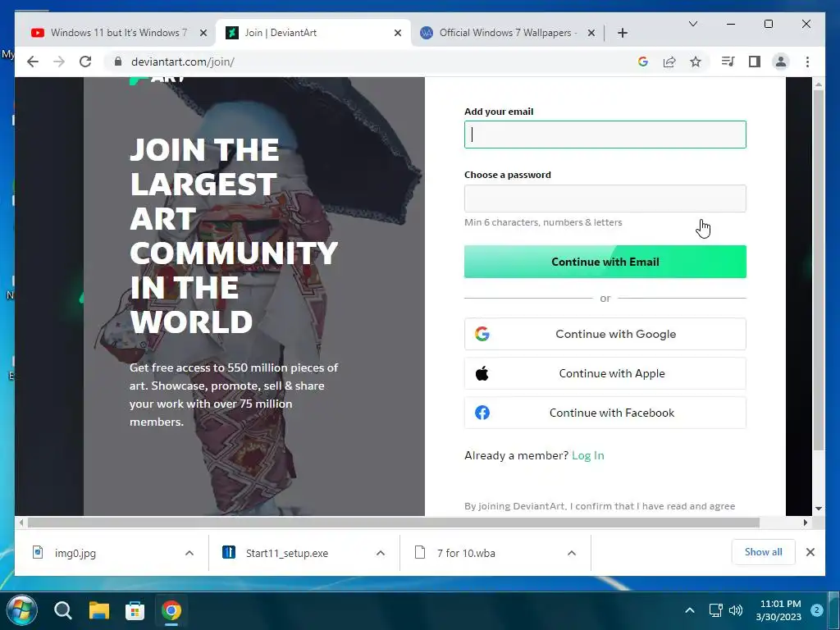The height and width of the screenshot is (630, 840).
Task: Expand options for Start11_setup.exe download
Action: tap(381, 553)
